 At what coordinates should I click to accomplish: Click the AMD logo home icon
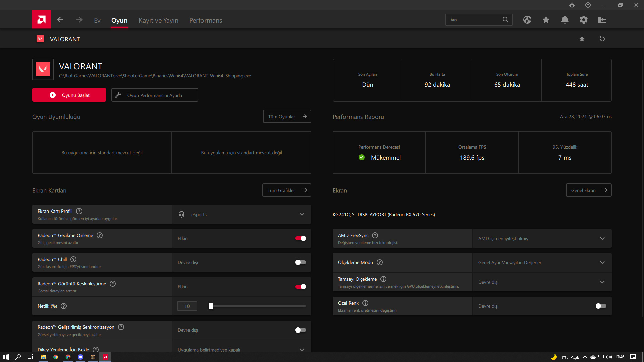[41, 20]
